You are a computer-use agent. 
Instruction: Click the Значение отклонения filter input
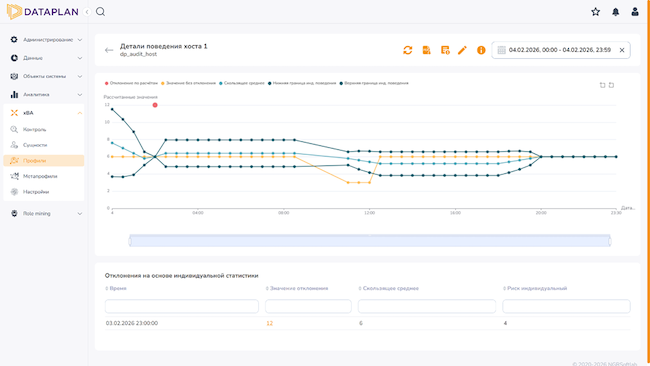[x=308, y=306]
